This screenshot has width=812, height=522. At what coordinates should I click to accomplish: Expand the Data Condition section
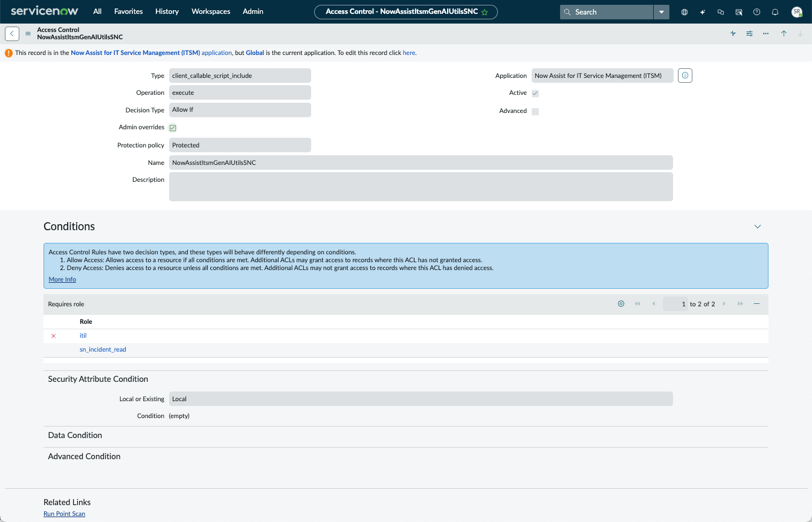[75, 435]
